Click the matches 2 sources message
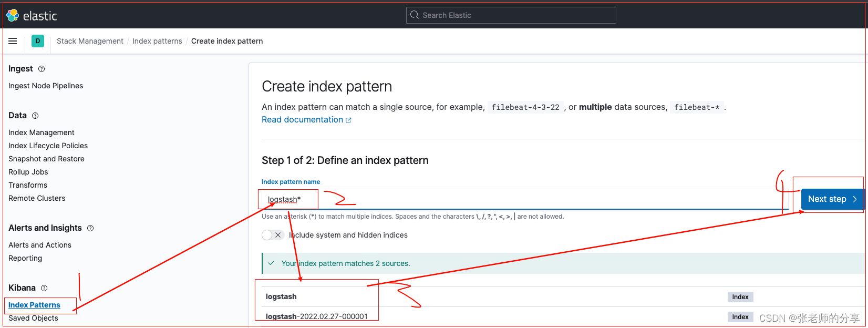Screen dimensions: 868x328 pos(346,263)
